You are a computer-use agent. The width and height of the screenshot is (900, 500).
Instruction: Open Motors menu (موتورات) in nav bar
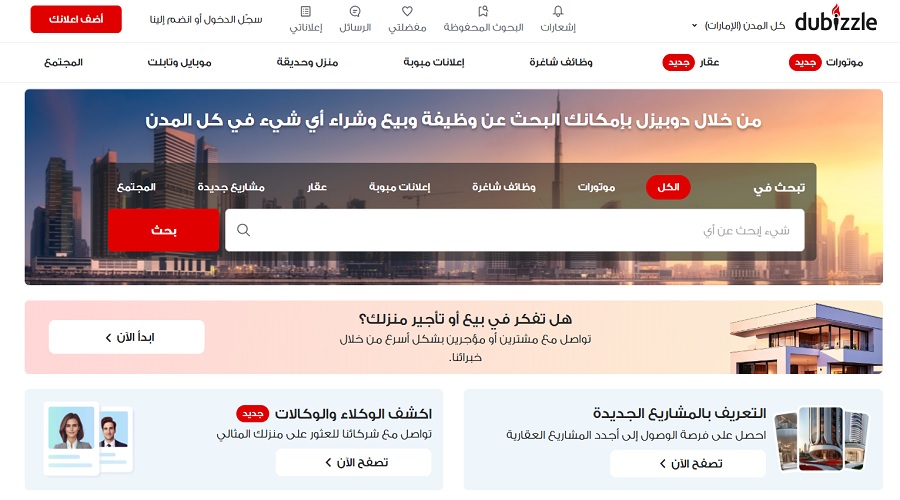click(x=844, y=62)
